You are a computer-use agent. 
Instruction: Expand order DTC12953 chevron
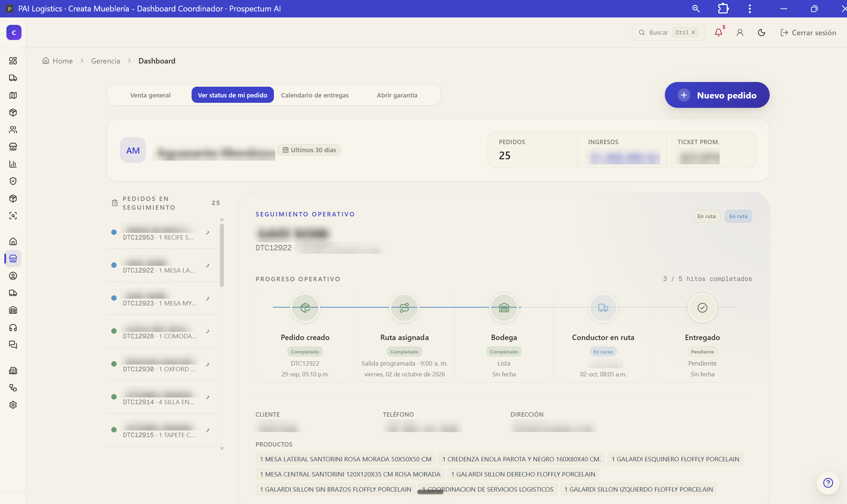(x=208, y=233)
